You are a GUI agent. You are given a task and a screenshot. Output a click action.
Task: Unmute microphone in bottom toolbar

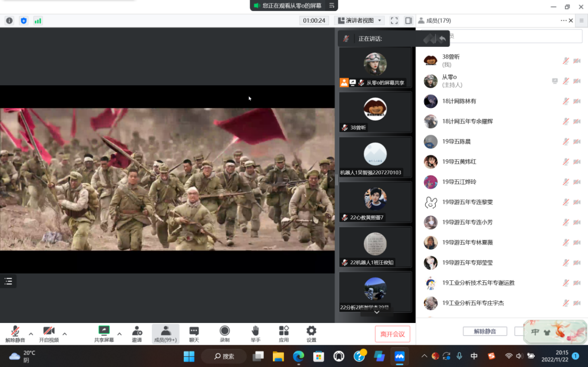(x=15, y=334)
